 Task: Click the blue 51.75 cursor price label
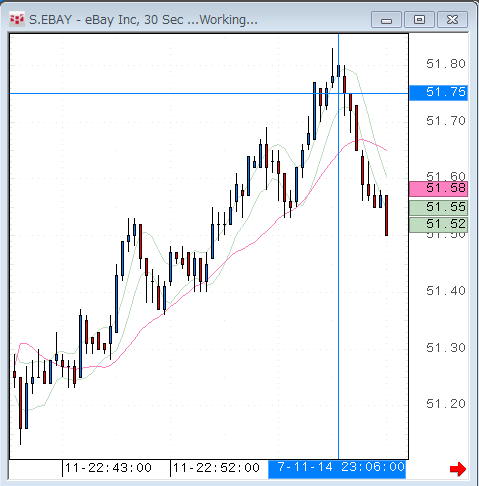pos(438,93)
